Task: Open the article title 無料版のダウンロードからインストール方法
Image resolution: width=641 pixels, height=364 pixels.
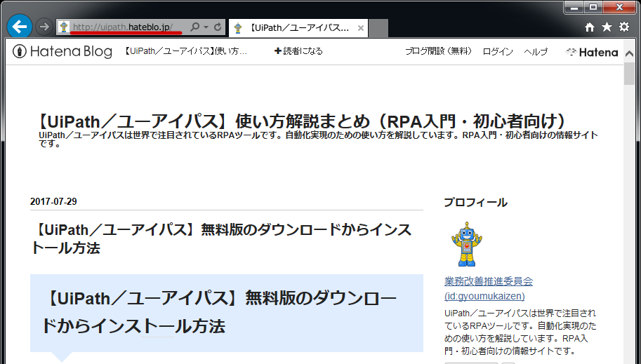Action: coord(221,238)
